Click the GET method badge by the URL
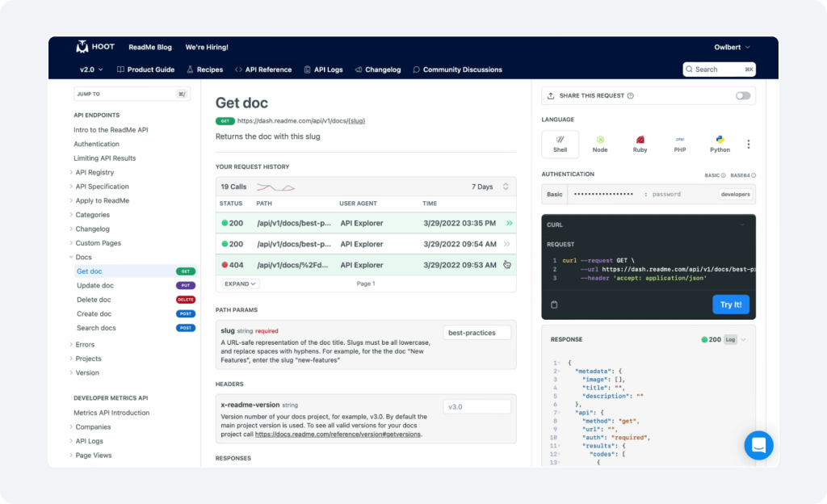The image size is (827, 504). tap(225, 120)
